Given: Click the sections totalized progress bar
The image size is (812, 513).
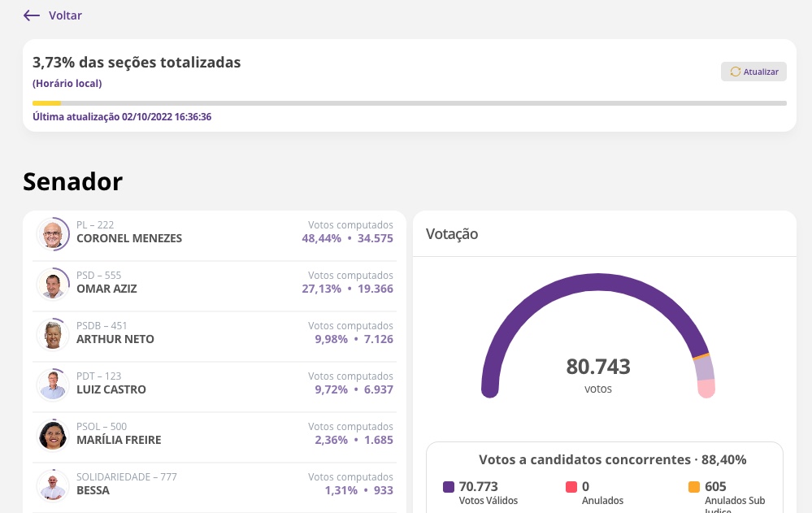Looking at the screenshot, I should [409, 103].
